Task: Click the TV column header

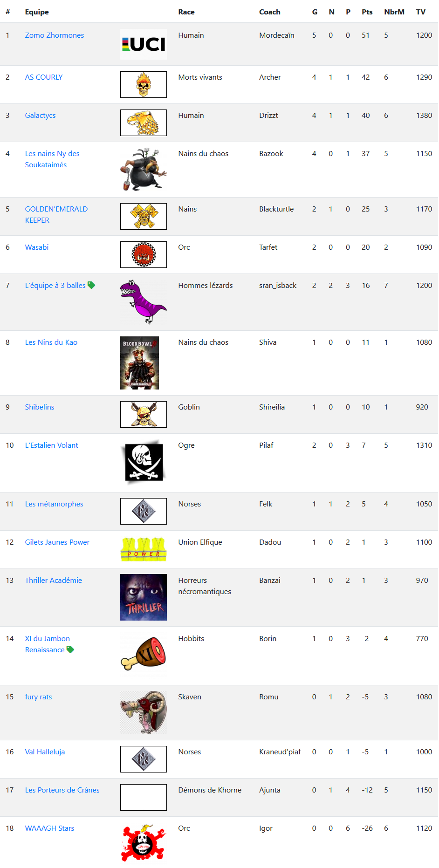Action: [x=421, y=12]
